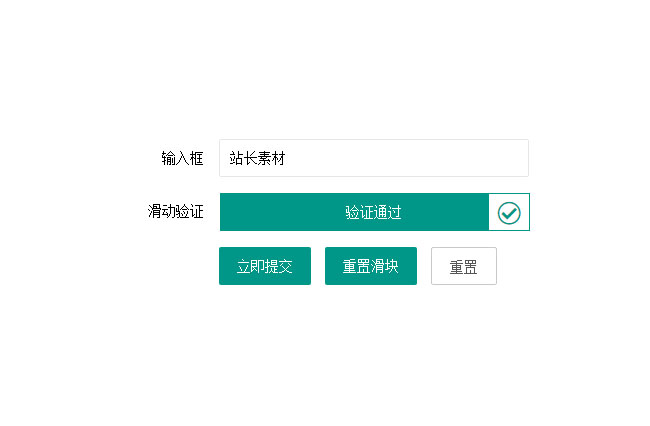This screenshot has width=650, height=426.
Task: Click the white 重置 button
Action: 463,266
